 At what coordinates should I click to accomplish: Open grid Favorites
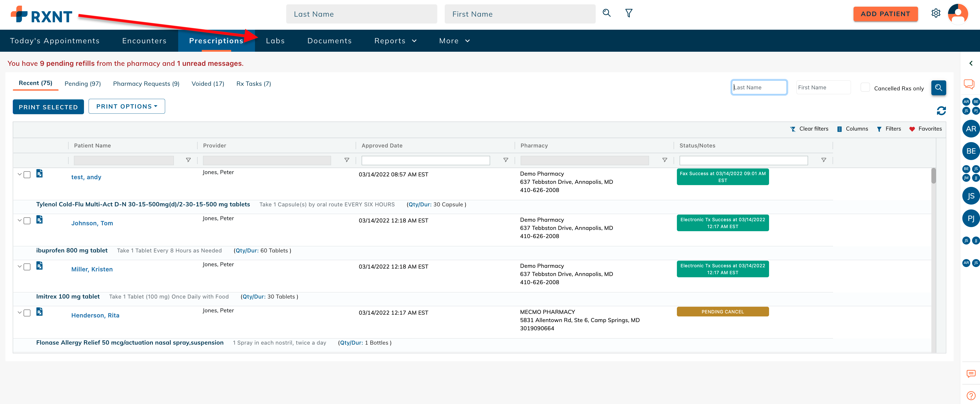tap(925, 129)
